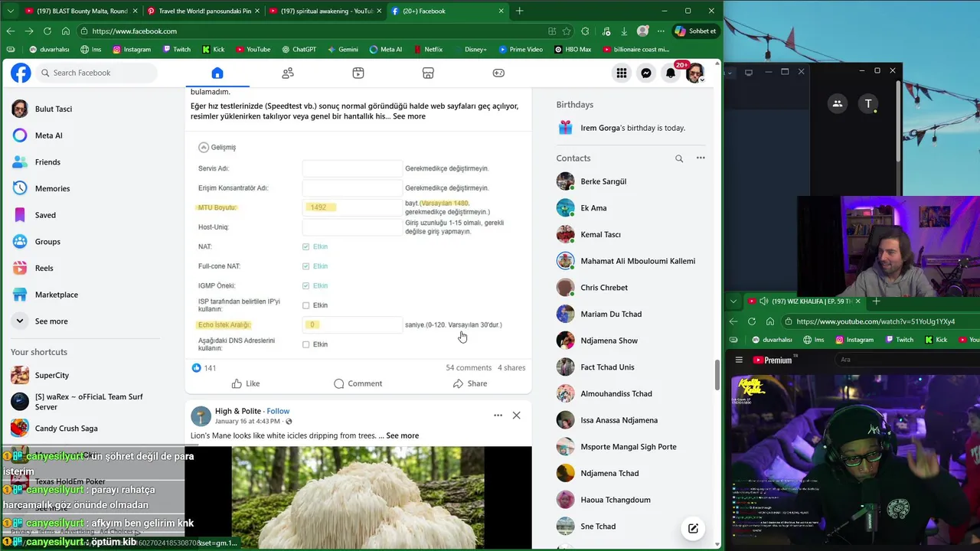Open the account profile picture menu
This screenshot has height=551, width=980.
click(695, 73)
